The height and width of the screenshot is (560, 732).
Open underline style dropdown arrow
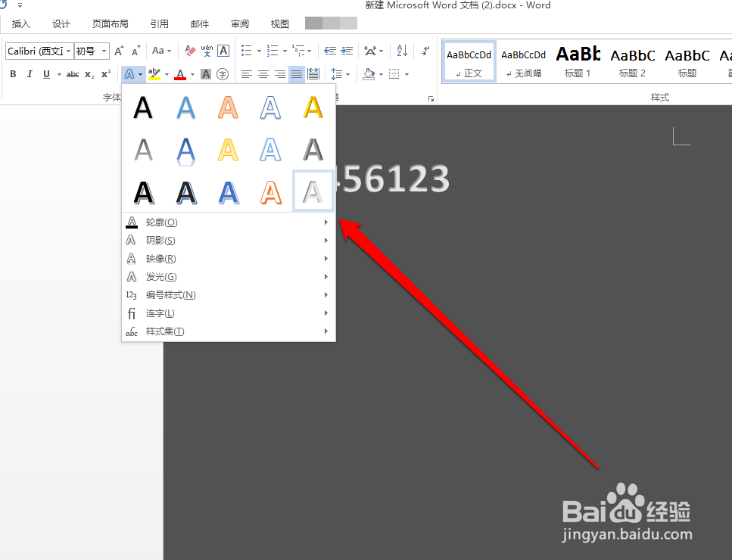(x=59, y=75)
